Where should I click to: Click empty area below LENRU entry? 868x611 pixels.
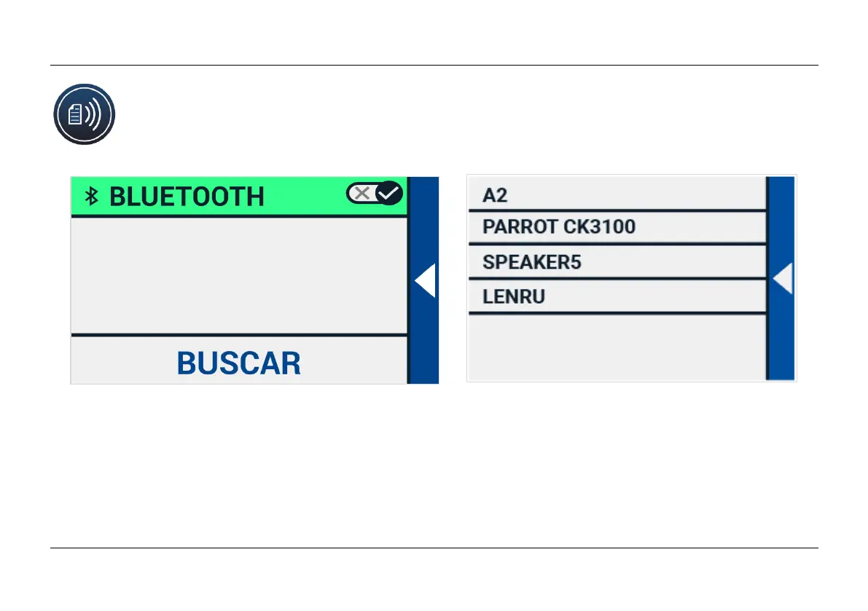(616, 347)
